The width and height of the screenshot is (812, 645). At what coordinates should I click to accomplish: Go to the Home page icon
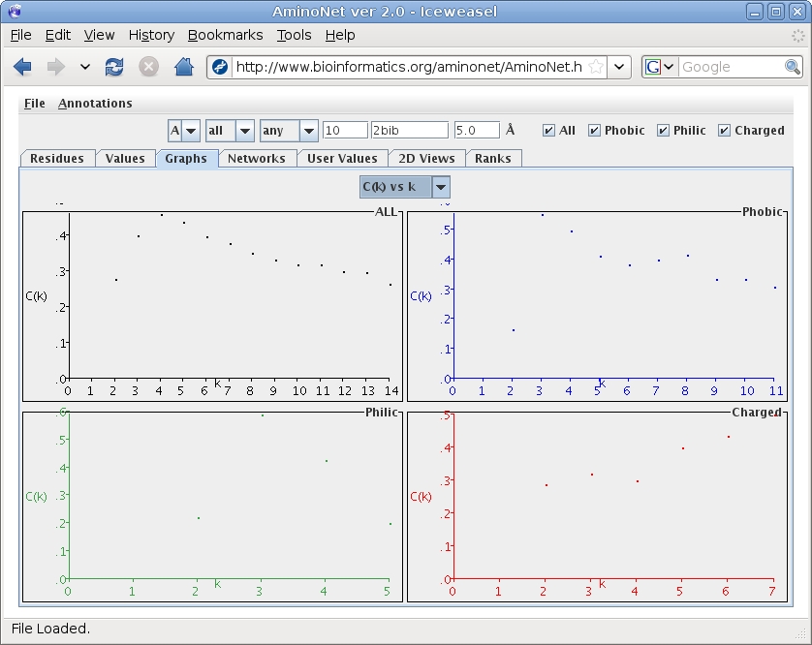pos(183,67)
